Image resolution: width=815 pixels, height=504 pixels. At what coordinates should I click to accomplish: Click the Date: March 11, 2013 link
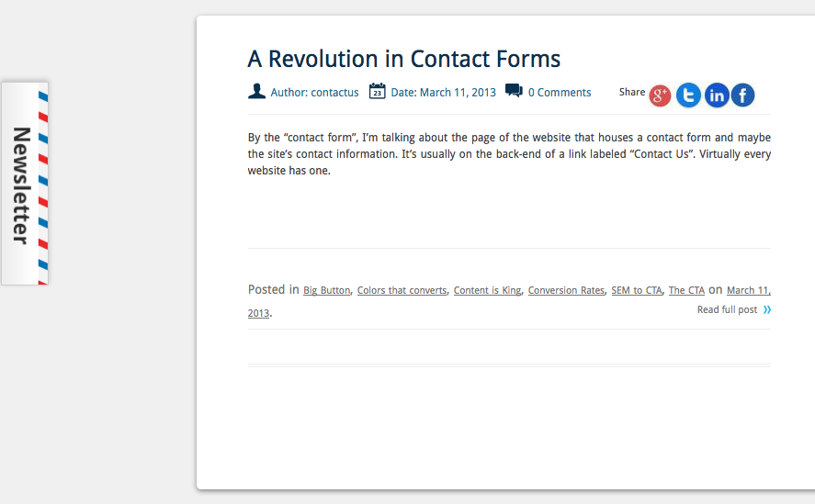click(x=444, y=93)
